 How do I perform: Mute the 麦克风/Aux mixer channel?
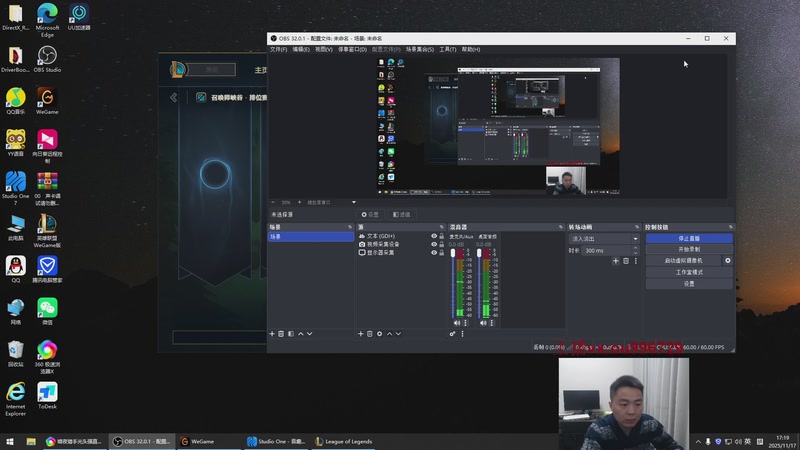pos(457,323)
